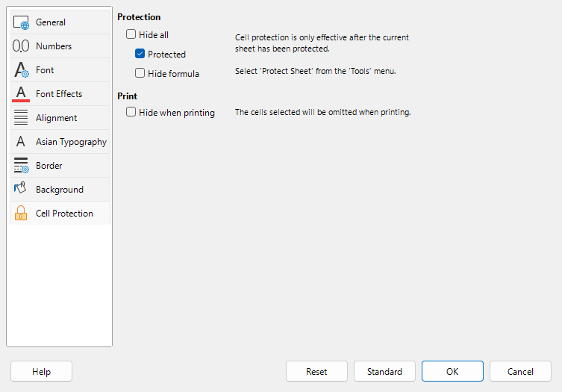Click the Cell Protection padlock icon
Screen dimensions: 562x392
click(x=21, y=213)
